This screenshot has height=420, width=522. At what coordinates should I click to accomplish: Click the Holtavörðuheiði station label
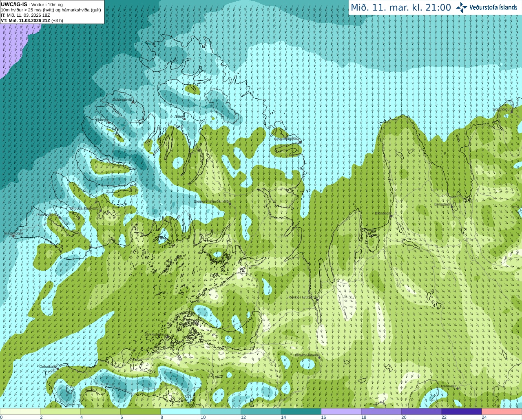tap(306, 355)
